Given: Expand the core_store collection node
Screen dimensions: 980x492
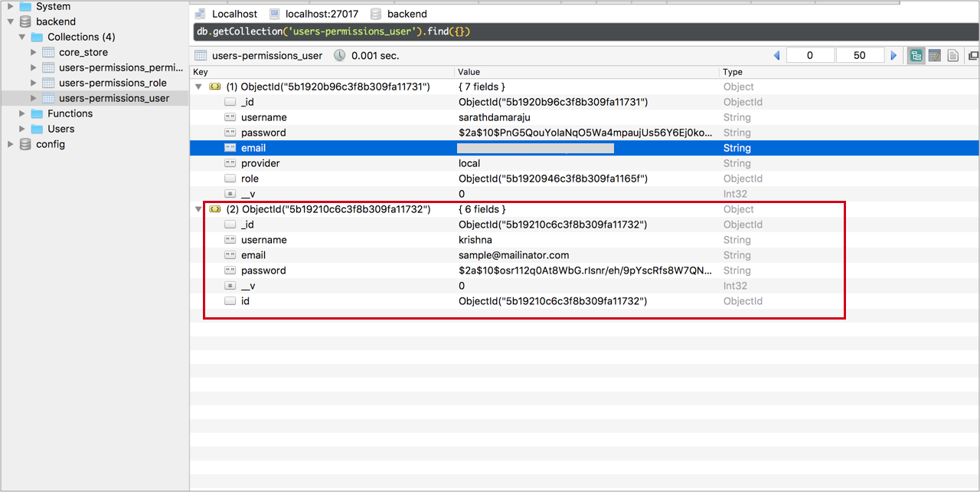Looking at the screenshot, I should click(x=33, y=52).
